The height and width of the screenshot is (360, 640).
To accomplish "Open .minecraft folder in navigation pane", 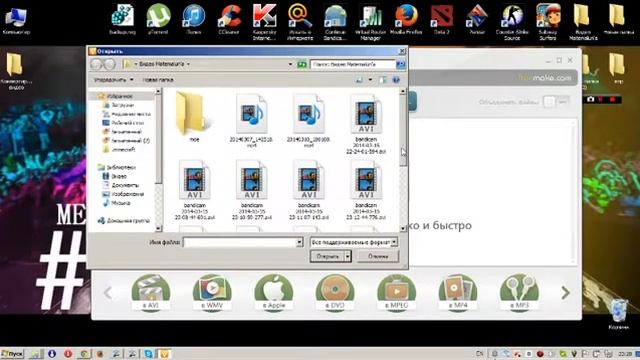I will coord(119,150).
